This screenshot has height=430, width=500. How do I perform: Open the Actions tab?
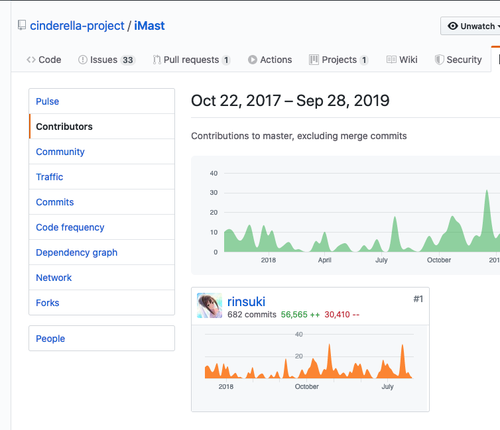pos(270,60)
